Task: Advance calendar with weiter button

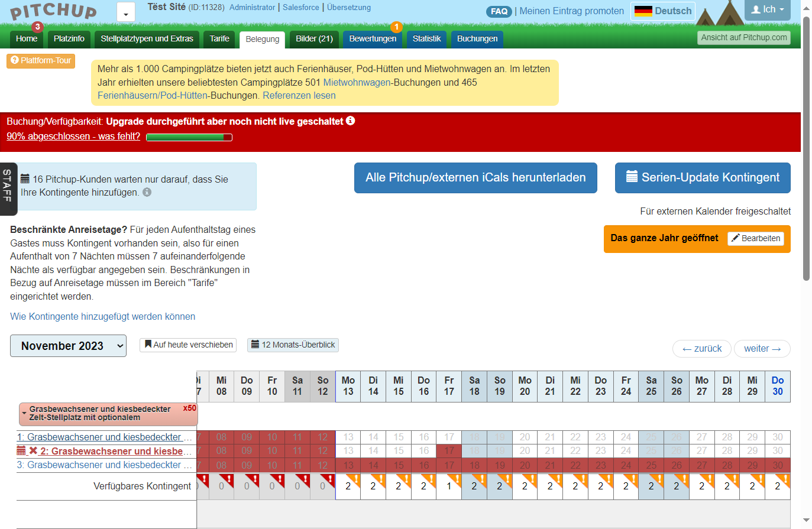Action: pyautogui.click(x=762, y=349)
